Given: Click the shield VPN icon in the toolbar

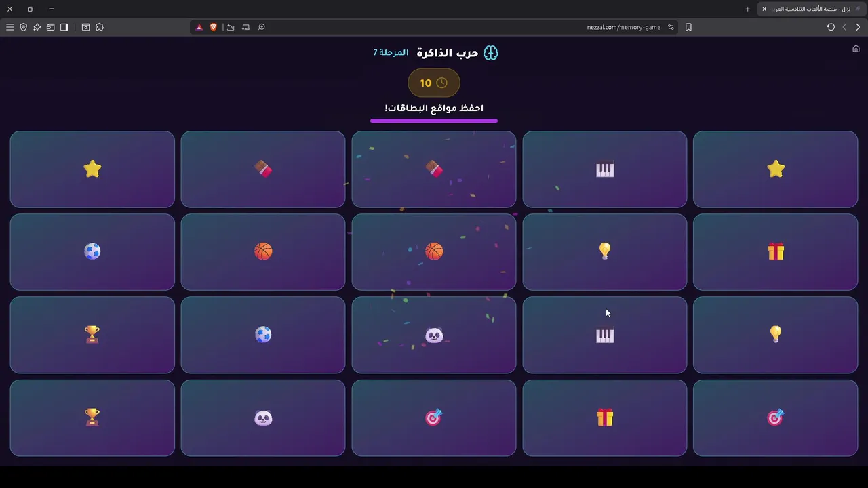Looking at the screenshot, I should 23,27.
